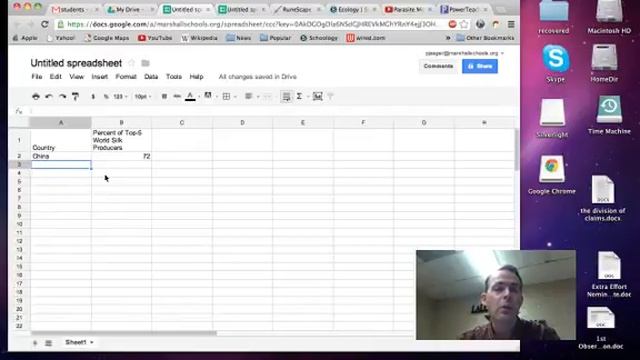Open the Format menu

(x=126, y=77)
